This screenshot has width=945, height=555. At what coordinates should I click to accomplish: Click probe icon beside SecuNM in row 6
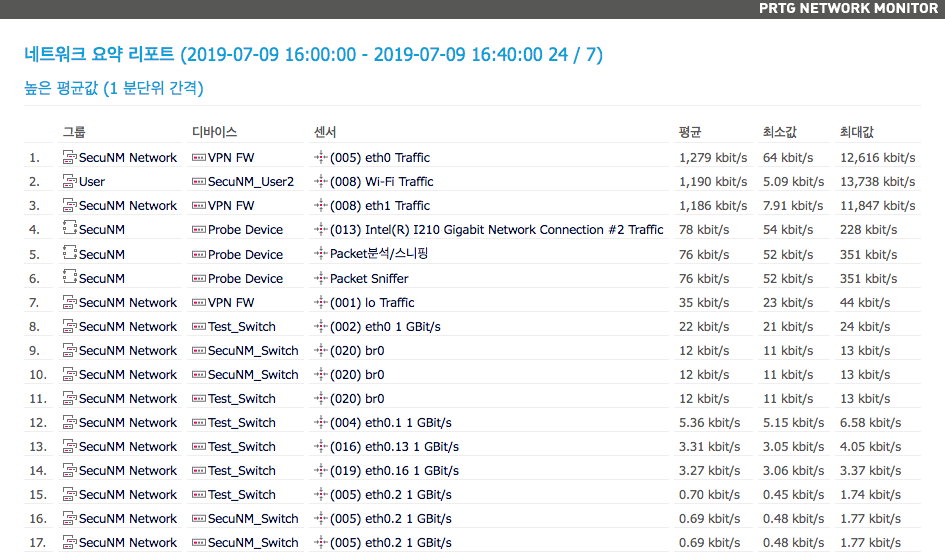[x=70, y=277]
